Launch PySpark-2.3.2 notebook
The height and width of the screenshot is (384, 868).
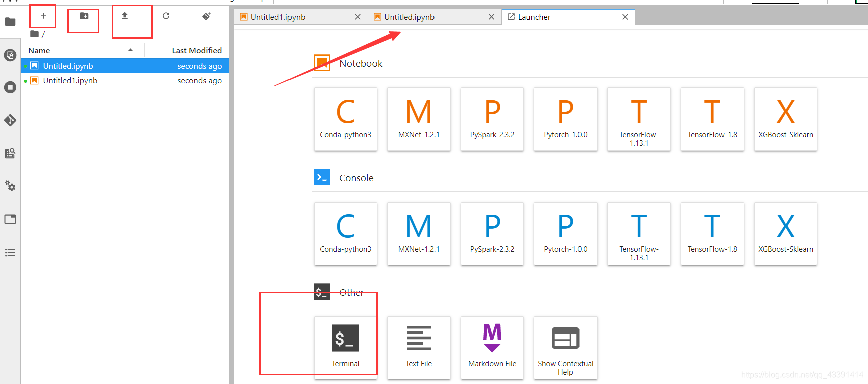point(492,119)
